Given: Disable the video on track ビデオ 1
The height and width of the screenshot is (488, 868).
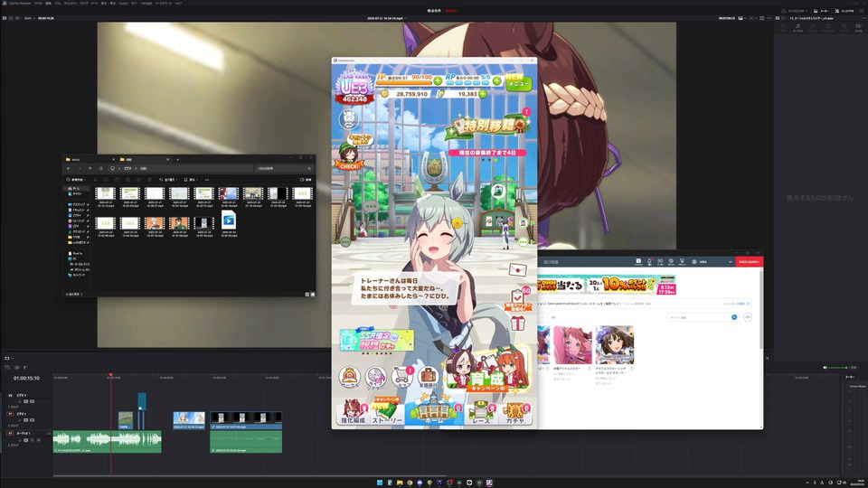Looking at the screenshot, I should click(x=33, y=420).
